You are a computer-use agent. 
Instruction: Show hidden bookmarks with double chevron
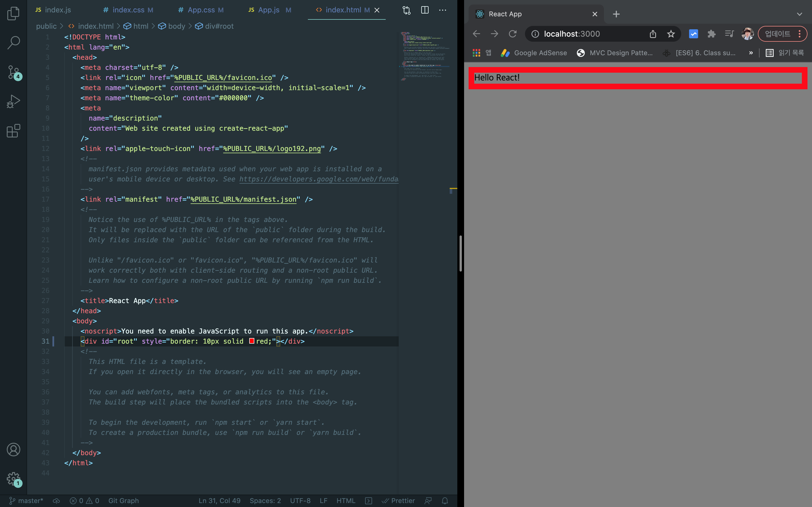coord(751,53)
